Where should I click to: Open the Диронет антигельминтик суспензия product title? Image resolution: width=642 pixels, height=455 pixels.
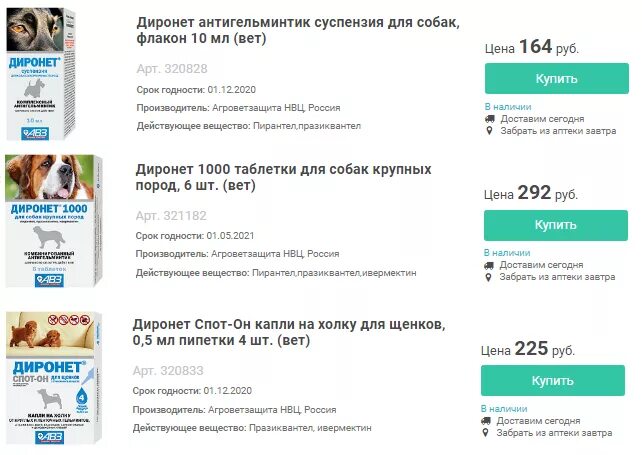click(x=297, y=30)
